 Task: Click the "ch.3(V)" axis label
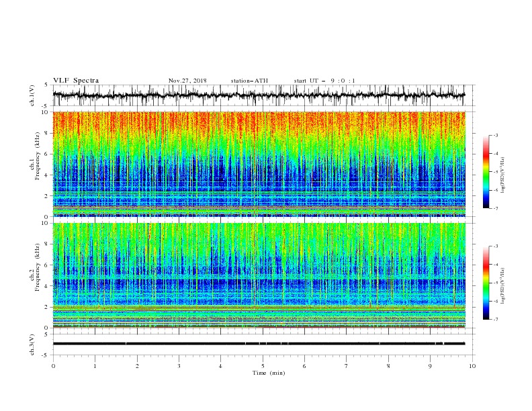[32, 345]
